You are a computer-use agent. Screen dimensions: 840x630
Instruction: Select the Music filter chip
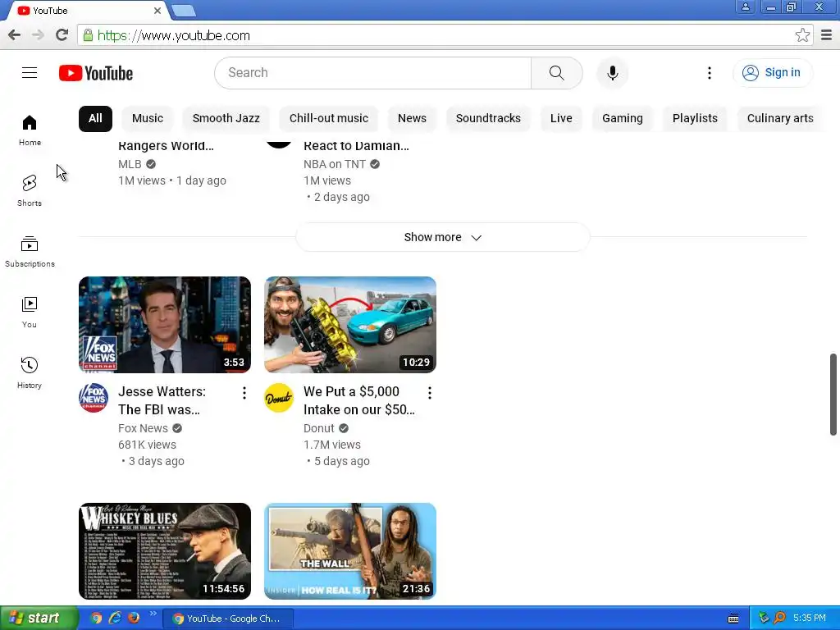pyautogui.click(x=148, y=118)
